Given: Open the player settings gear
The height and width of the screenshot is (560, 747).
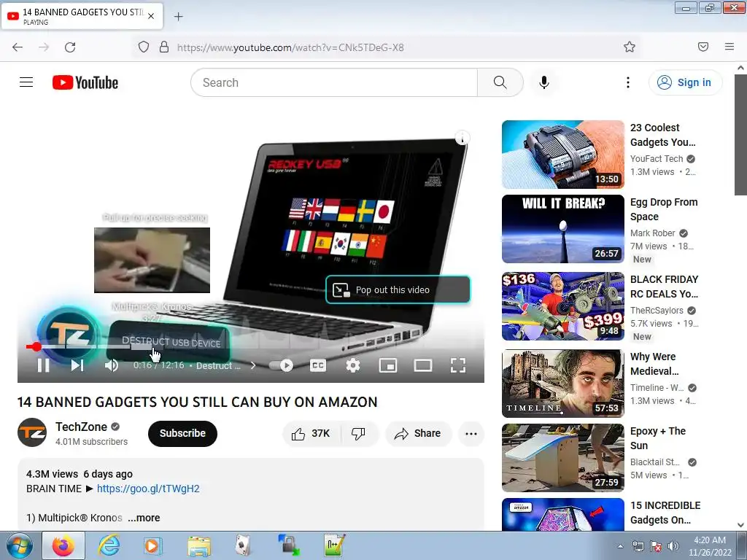Looking at the screenshot, I should (x=352, y=365).
